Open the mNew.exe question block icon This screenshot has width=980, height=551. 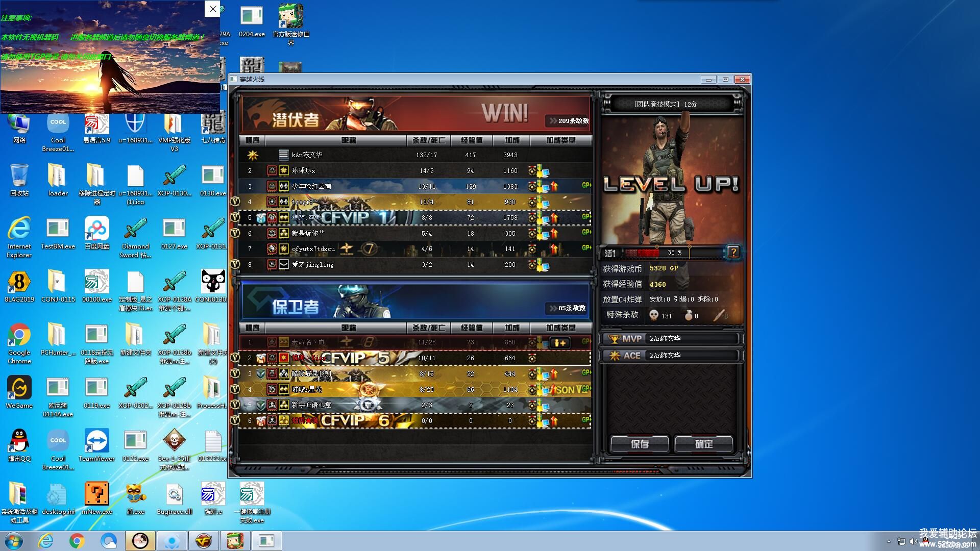(x=96, y=498)
